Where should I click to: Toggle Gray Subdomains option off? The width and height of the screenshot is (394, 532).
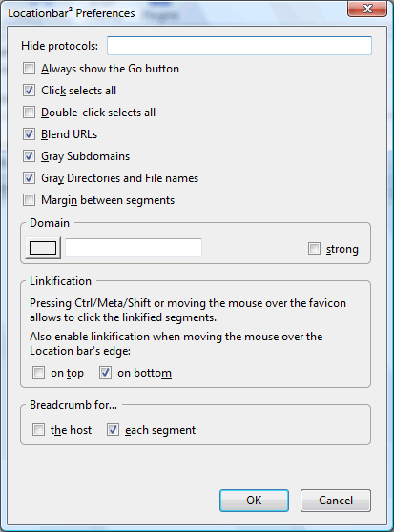pos(29,156)
